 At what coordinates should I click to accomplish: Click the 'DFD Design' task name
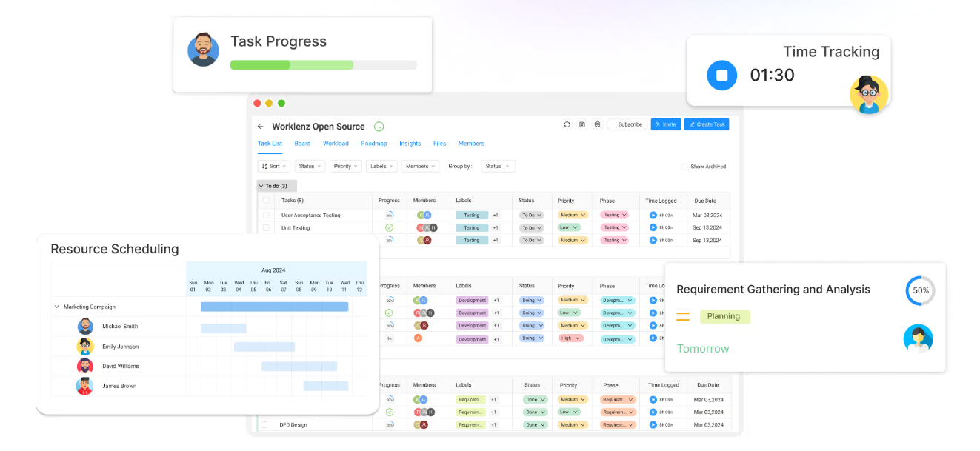(293, 425)
